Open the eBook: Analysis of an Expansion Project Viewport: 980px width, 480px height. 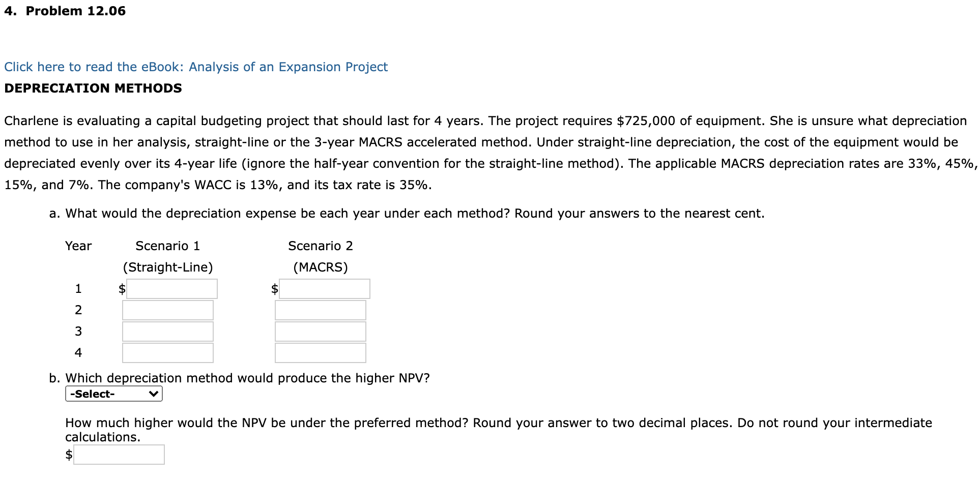point(195,67)
